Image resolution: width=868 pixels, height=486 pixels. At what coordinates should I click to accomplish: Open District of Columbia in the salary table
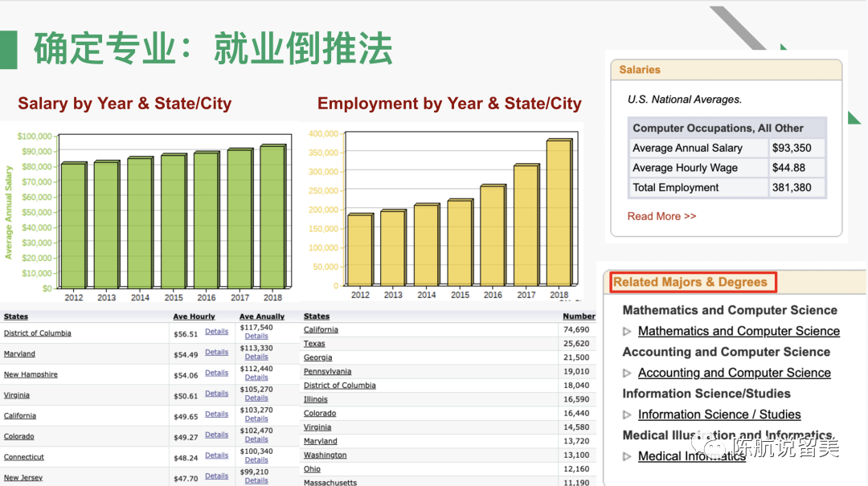click(37, 333)
